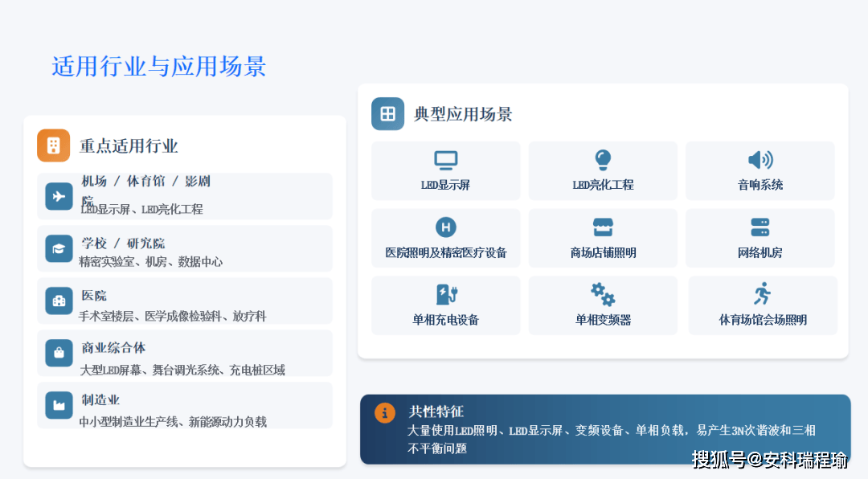Click the orange building icon beside 重点适用行业
This screenshot has height=479, width=868.
(x=53, y=145)
